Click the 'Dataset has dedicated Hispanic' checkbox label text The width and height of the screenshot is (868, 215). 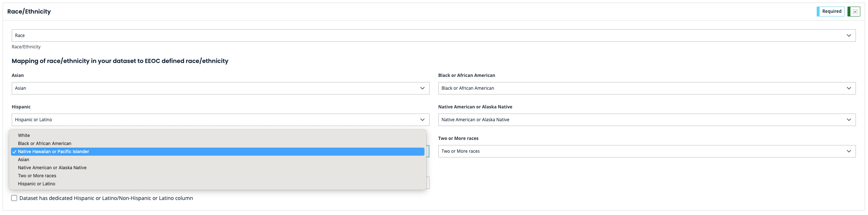point(106,198)
